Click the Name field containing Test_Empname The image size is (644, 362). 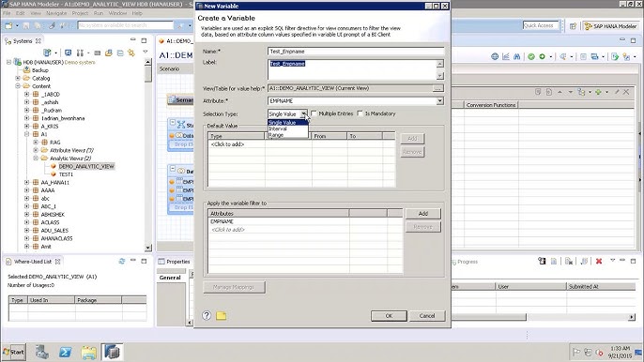(x=356, y=52)
